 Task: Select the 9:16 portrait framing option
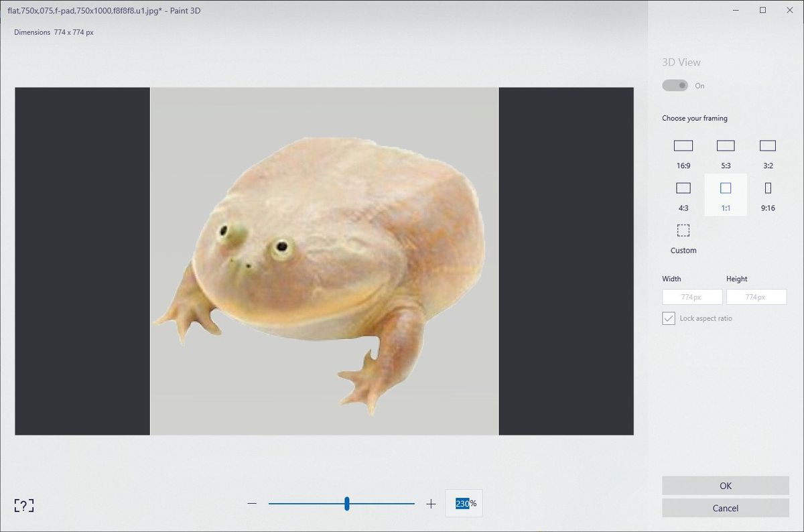768,188
